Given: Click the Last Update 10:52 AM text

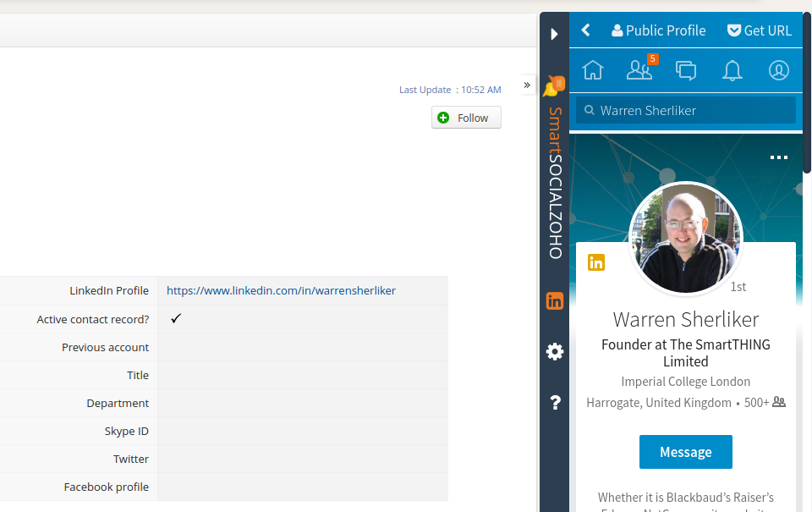Looking at the screenshot, I should [450, 90].
